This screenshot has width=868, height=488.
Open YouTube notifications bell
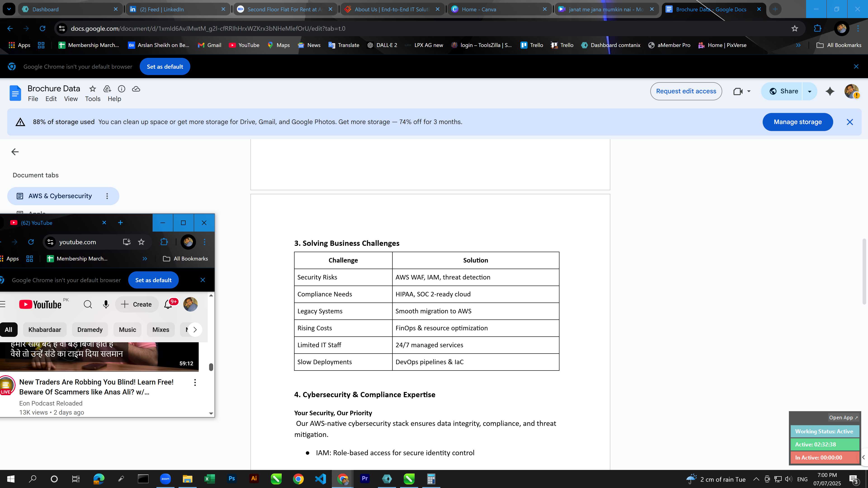pyautogui.click(x=168, y=305)
